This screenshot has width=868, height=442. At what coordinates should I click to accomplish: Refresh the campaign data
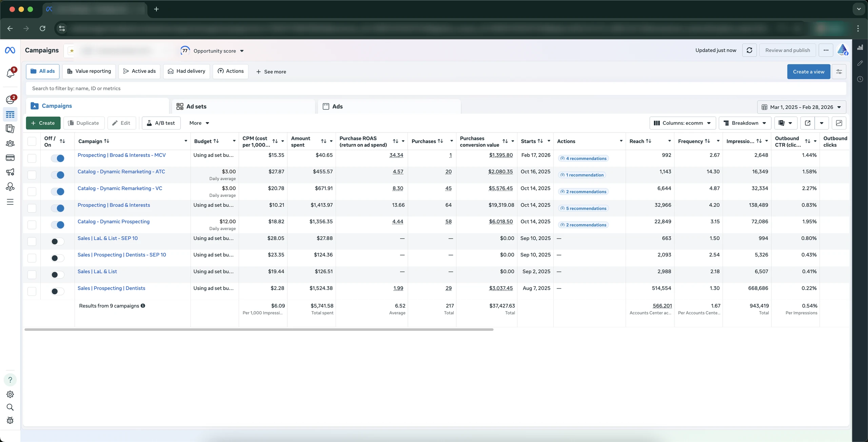coord(749,50)
